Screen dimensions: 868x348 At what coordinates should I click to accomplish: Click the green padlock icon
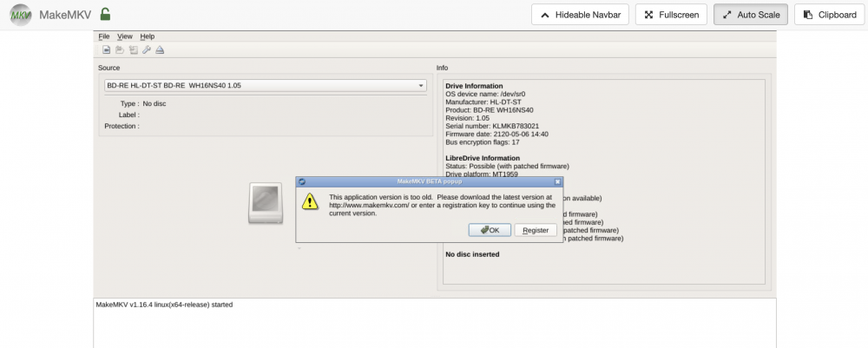(105, 15)
